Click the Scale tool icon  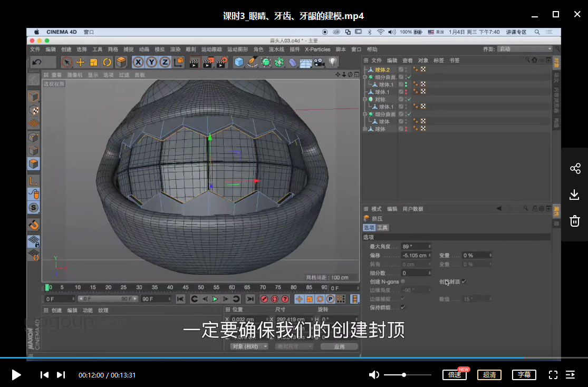tap(94, 62)
